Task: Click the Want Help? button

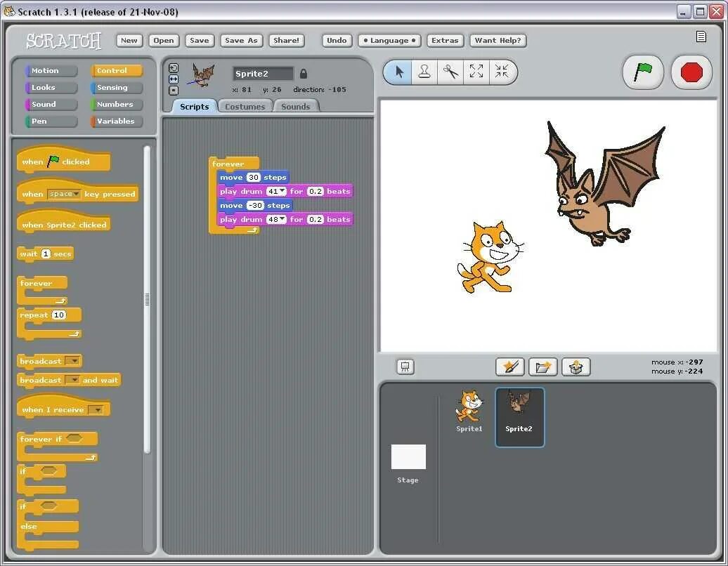Action: pyautogui.click(x=498, y=40)
